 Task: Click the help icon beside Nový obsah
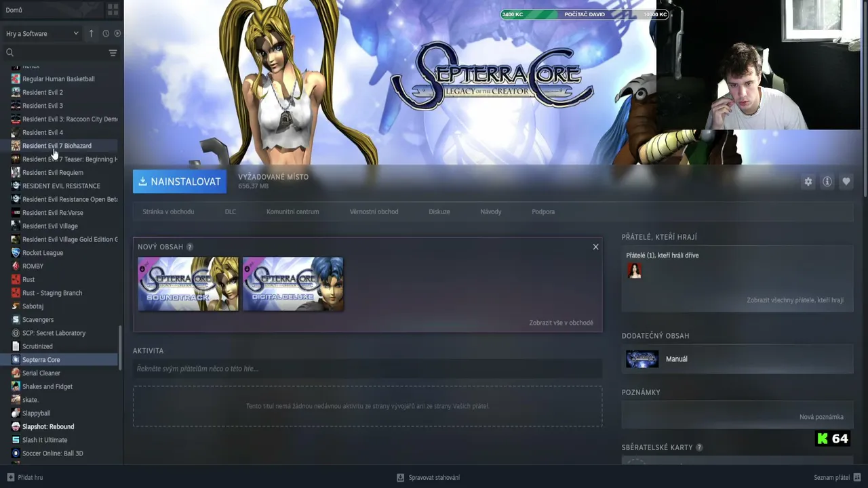click(190, 247)
